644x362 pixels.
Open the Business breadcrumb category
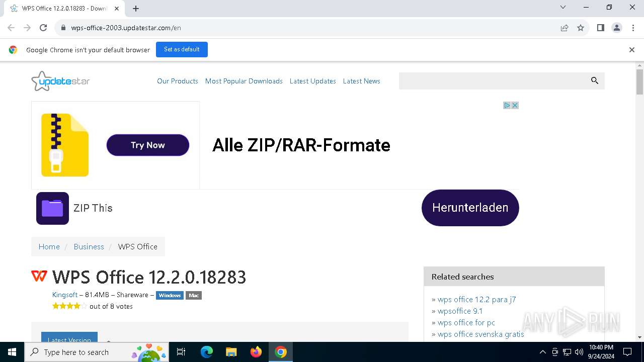point(89,247)
